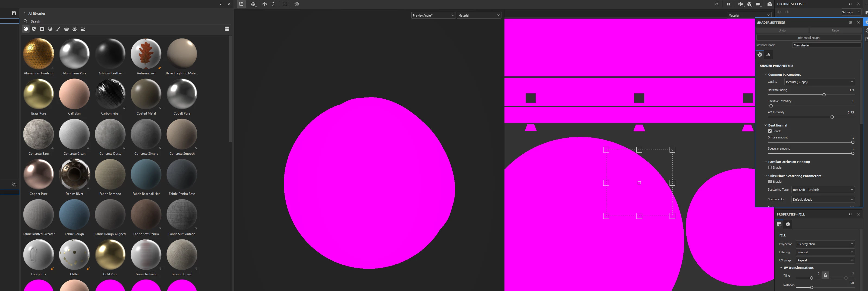The width and height of the screenshot is (868, 291).
Task: Select the Smart Materials filter icon
Action: pyautogui.click(x=34, y=29)
